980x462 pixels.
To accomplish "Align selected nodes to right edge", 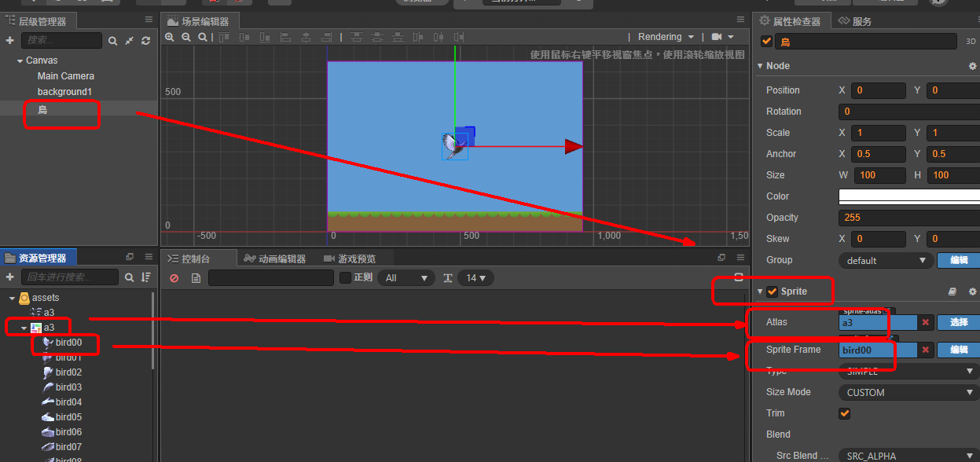I will (325, 37).
